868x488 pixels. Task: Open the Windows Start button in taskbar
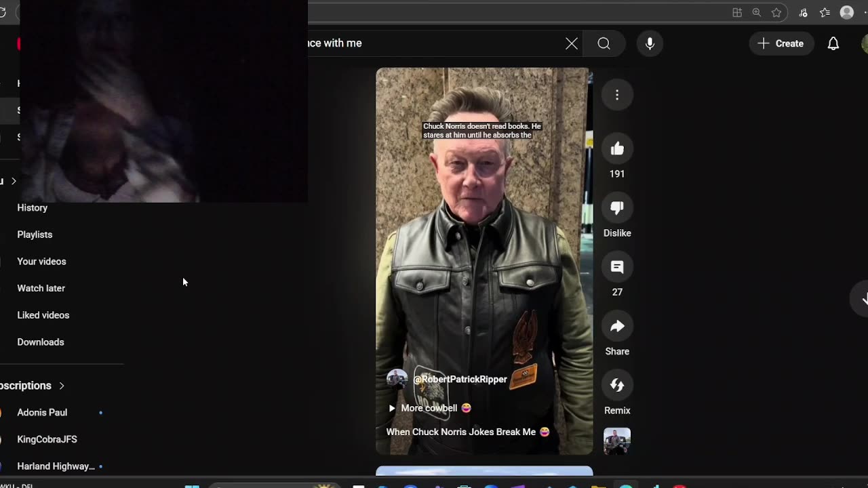tap(193, 486)
